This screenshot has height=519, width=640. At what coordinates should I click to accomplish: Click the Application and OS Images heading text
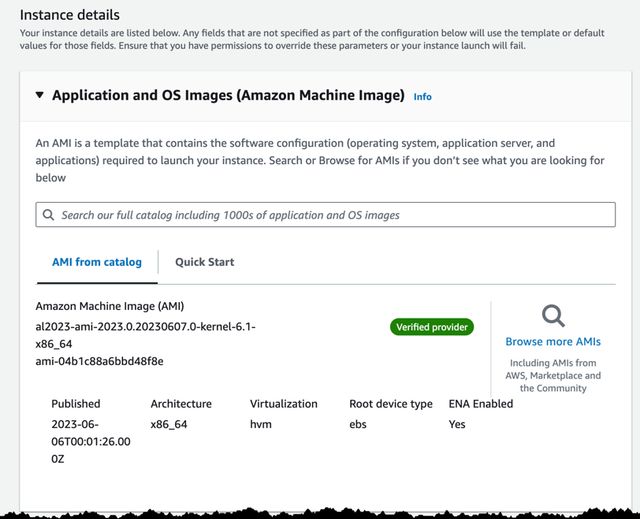pos(228,95)
